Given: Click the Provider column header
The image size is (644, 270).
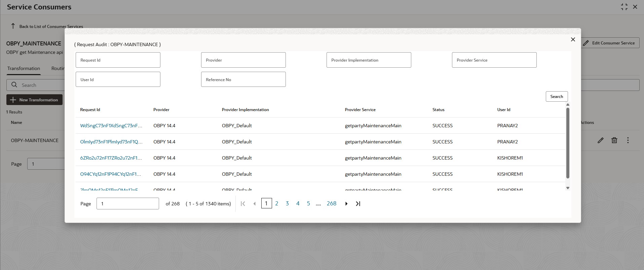Looking at the screenshot, I should pos(161,110).
